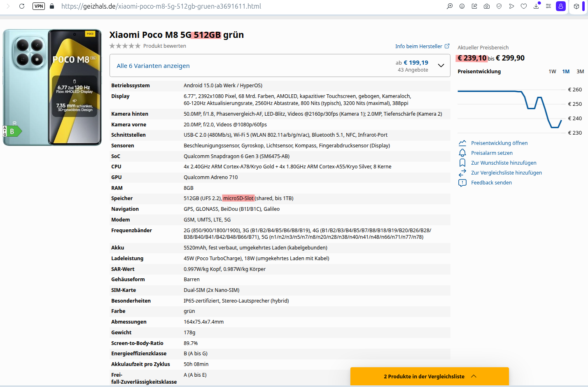Image resolution: width=588 pixels, height=387 pixels.
Task: Open downloads icon with blue dot
Action: [537, 6]
